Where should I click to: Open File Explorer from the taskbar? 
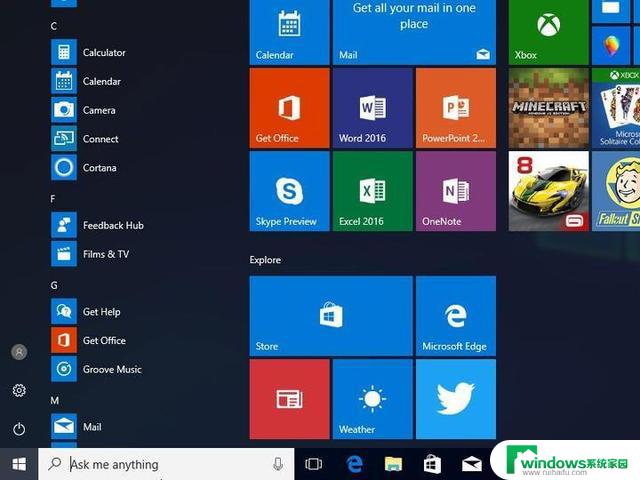pyautogui.click(x=393, y=464)
